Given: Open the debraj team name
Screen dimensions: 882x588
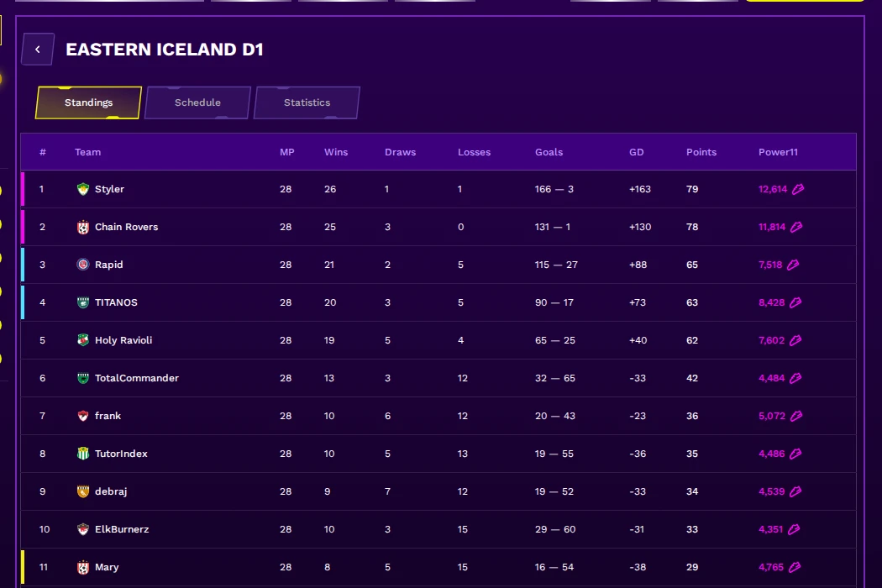Looking at the screenshot, I should [x=111, y=491].
